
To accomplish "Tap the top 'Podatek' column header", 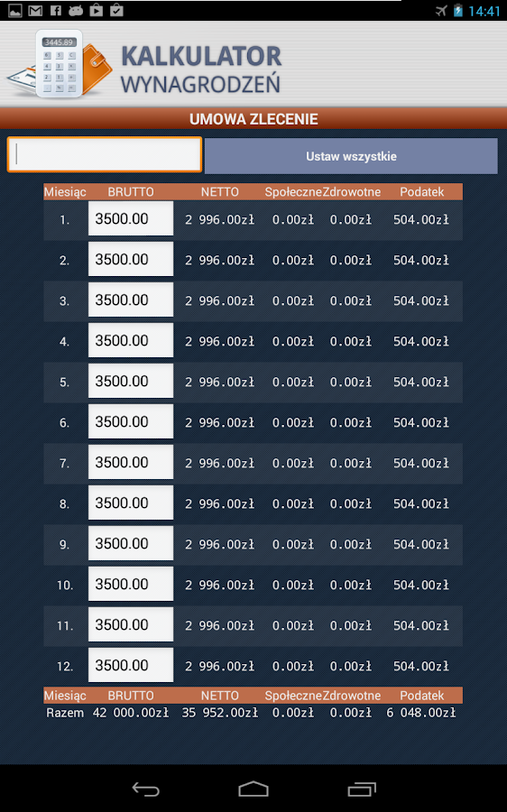I will click(421, 192).
